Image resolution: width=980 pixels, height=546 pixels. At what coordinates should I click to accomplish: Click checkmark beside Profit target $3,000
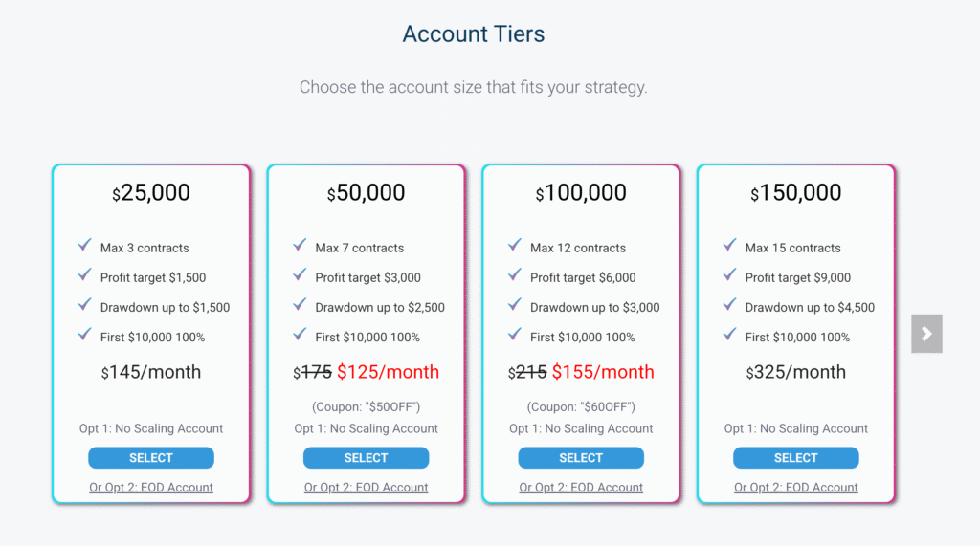(300, 274)
